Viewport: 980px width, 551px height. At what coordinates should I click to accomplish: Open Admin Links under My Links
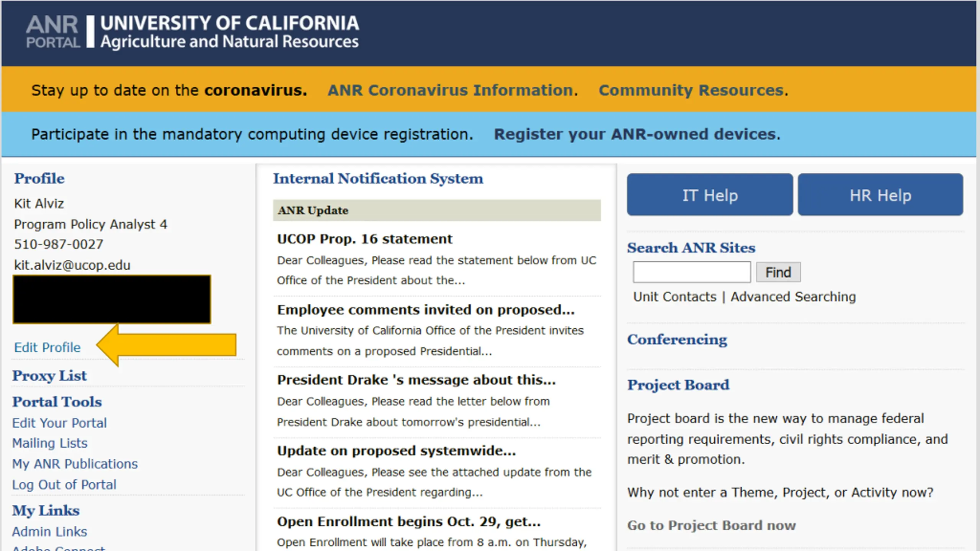tap(50, 531)
